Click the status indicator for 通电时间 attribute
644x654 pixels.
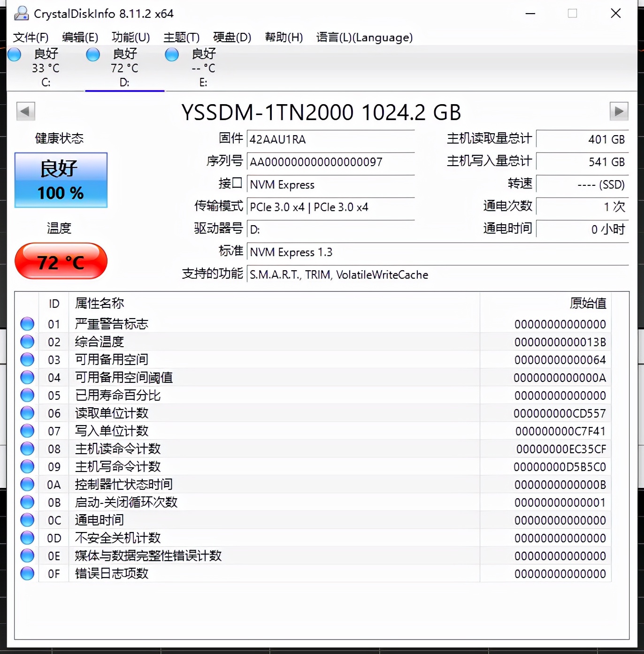pos(27,520)
